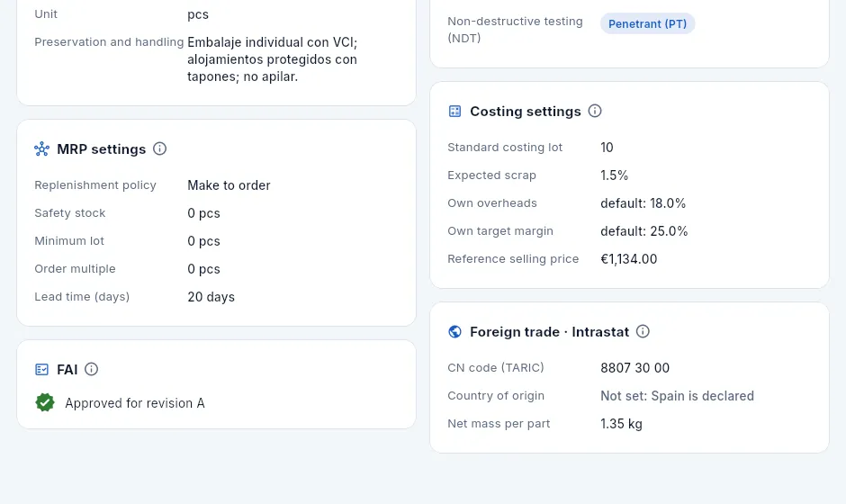Click the Standard costing lot value 10

(x=607, y=148)
